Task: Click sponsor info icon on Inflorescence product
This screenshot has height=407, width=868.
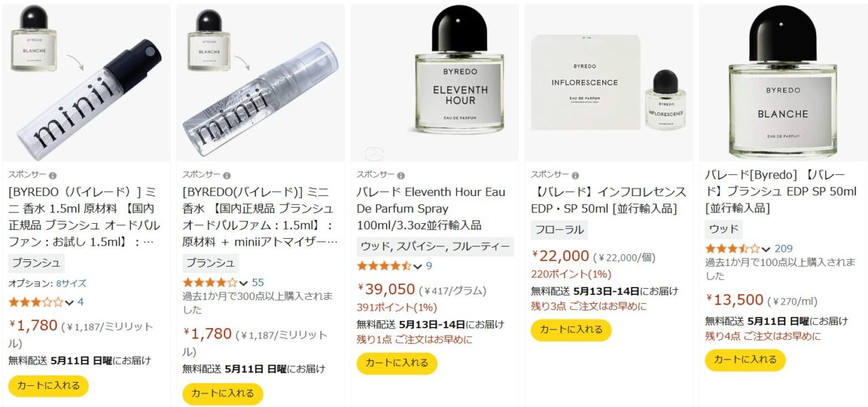Action: click(x=575, y=175)
